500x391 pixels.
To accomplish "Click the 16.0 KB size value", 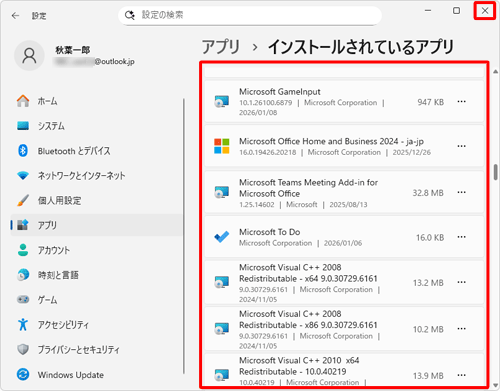I will pos(430,237).
